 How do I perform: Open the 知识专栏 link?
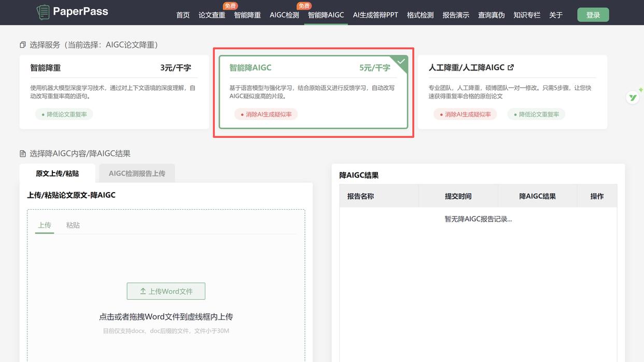(x=527, y=15)
